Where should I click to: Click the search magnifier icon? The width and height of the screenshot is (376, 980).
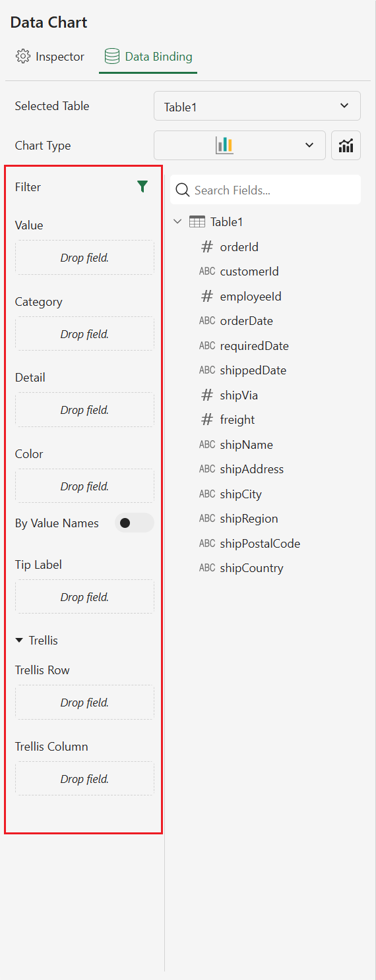pyautogui.click(x=183, y=190)
